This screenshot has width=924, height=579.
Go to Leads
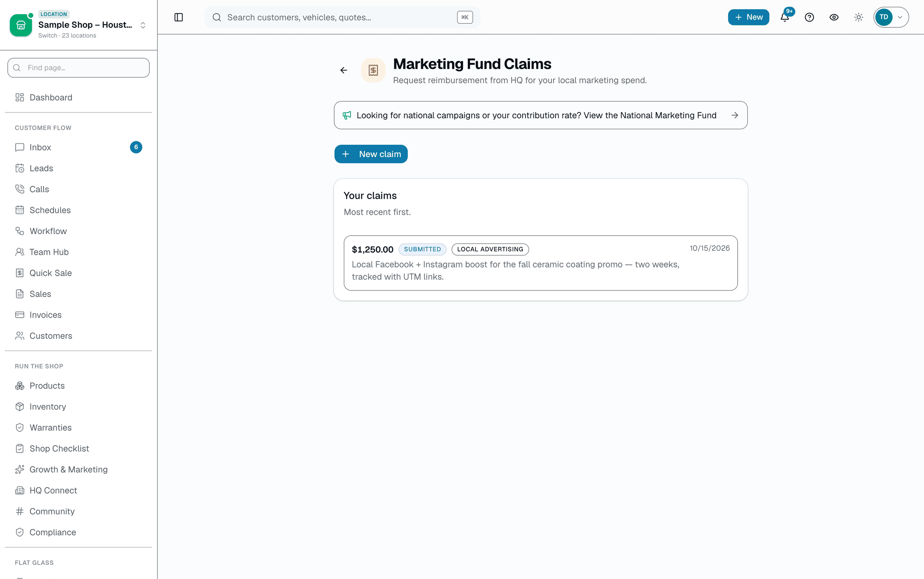[x=79, y=168]
